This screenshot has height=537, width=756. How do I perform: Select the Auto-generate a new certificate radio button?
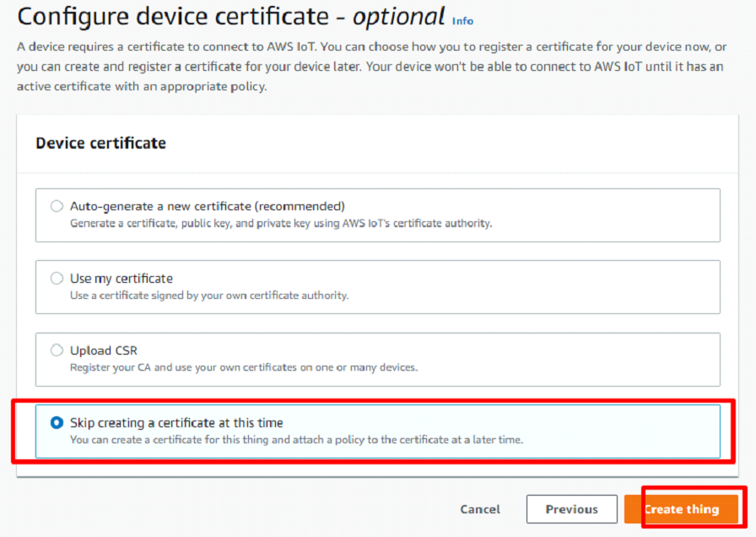(x=57, y=205)
